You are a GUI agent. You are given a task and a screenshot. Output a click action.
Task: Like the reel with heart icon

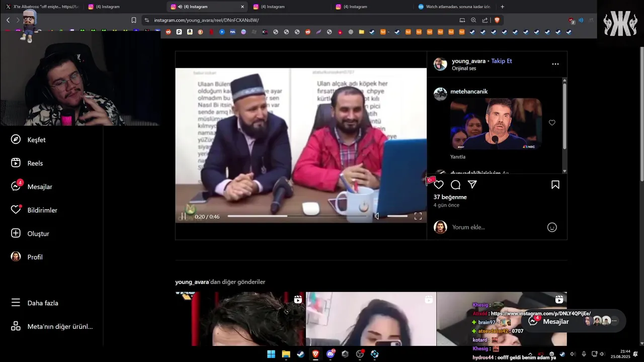439,185
